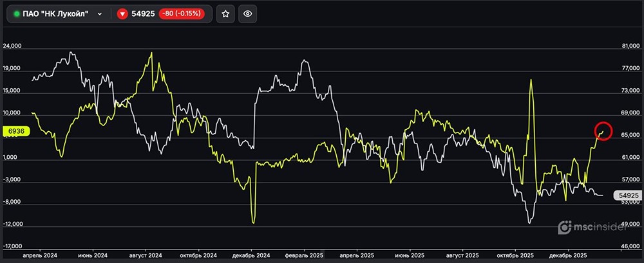644x263 pixels.
Task: Click the 24,000 left axis value
Action: click(11, 47)
